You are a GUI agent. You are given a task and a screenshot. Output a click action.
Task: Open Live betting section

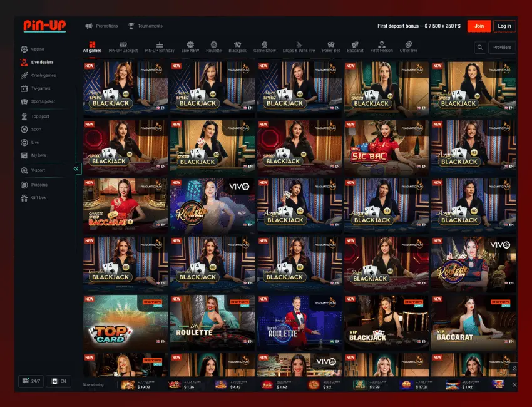pyautogui.click(x=29, y=143)
